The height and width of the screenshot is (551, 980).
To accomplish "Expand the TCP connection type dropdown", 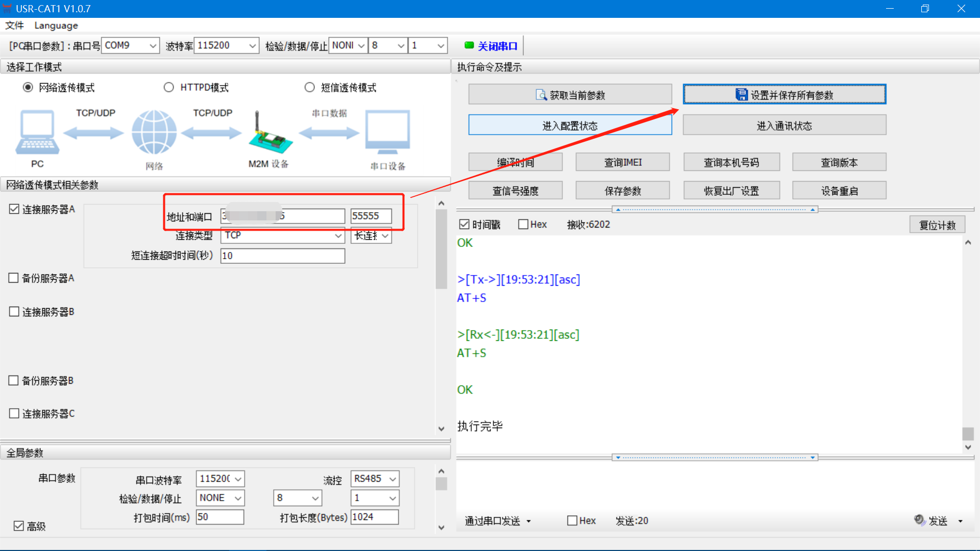I will point(338,236).
